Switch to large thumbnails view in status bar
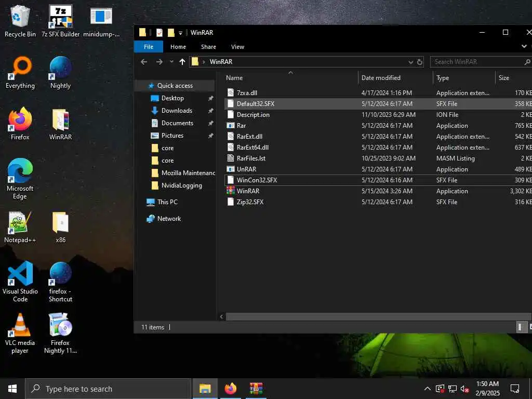 (530, 327)
